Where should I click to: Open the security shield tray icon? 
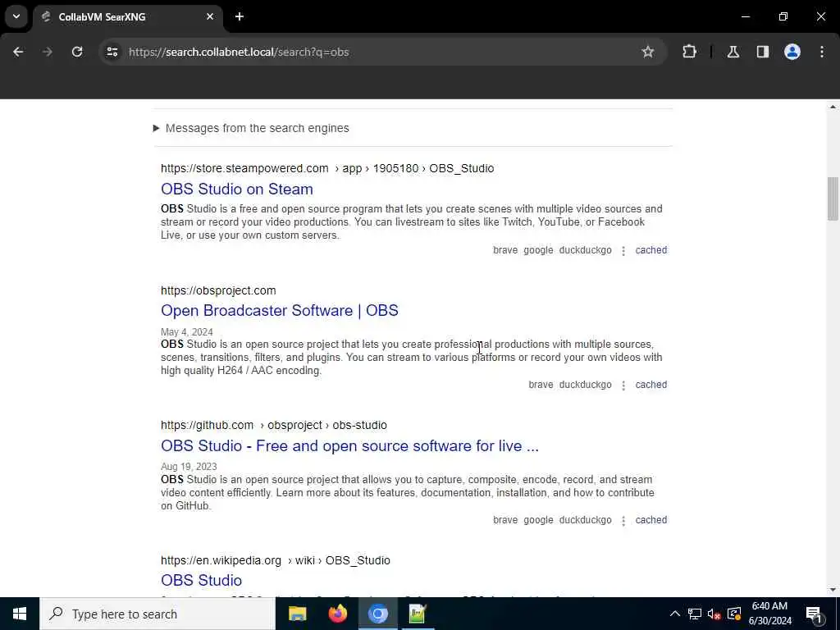click(x=734, y=614)
